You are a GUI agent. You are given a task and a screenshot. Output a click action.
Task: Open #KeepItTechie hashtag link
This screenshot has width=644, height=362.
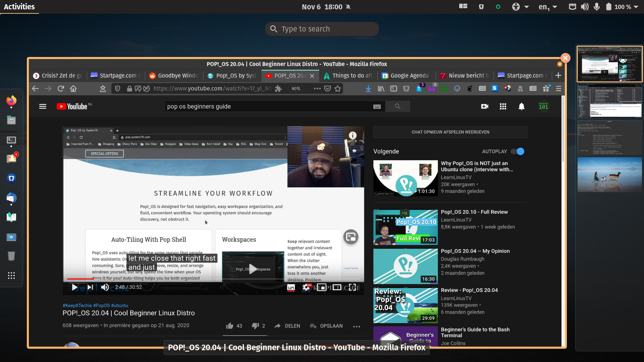(x=77, y=305)
